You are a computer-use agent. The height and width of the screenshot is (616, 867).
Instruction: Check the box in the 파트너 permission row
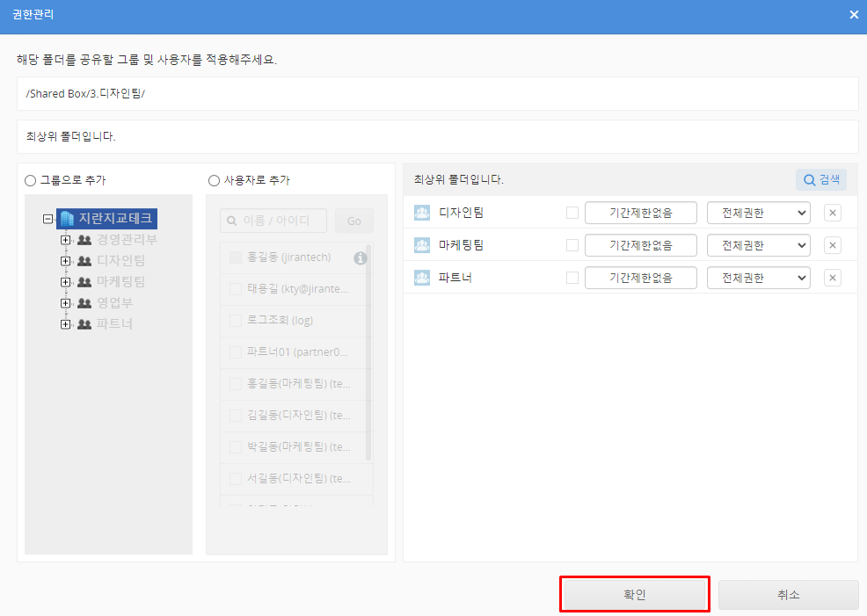coord(572,278)
